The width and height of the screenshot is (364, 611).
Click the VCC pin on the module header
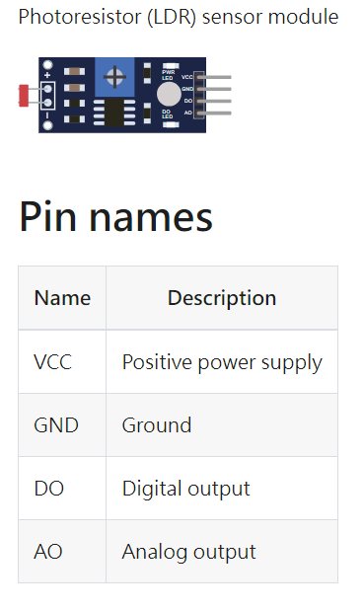click(x=214, y=77)
